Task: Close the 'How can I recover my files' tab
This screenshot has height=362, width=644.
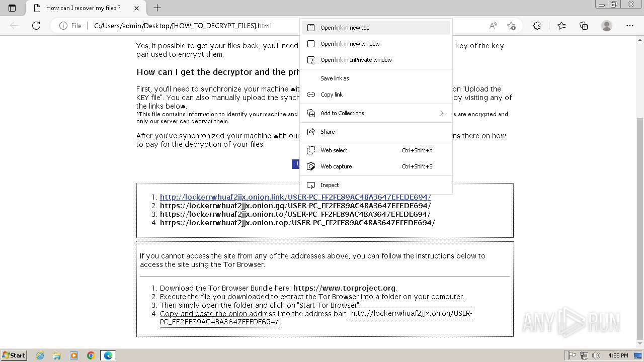Action: coord(137,8)
